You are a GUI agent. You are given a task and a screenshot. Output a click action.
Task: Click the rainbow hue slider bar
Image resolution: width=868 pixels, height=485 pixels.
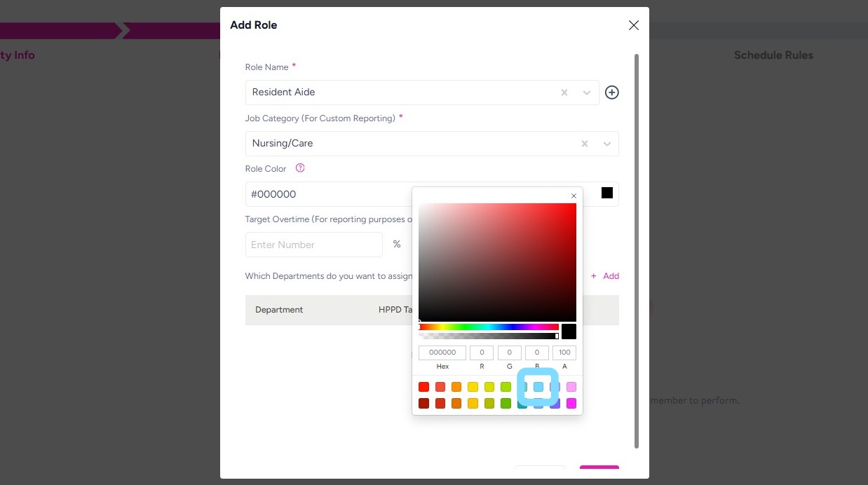click(x=489, y=327)
